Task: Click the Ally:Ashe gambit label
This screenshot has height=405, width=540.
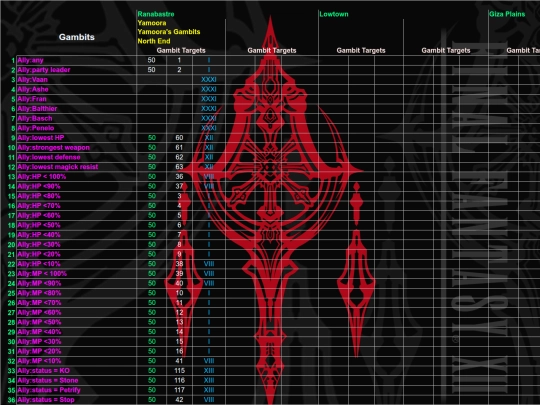Action: [33, 89]
